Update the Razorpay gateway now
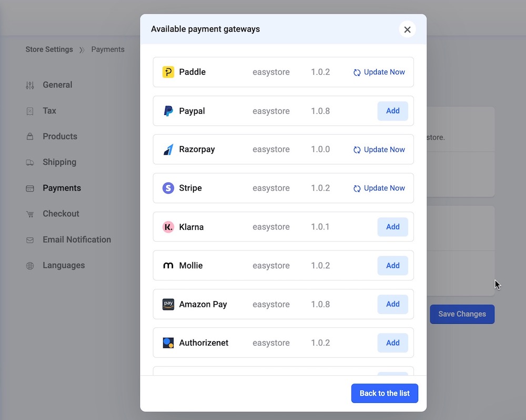Screen dimensions: 526x420 click(379, 149)
